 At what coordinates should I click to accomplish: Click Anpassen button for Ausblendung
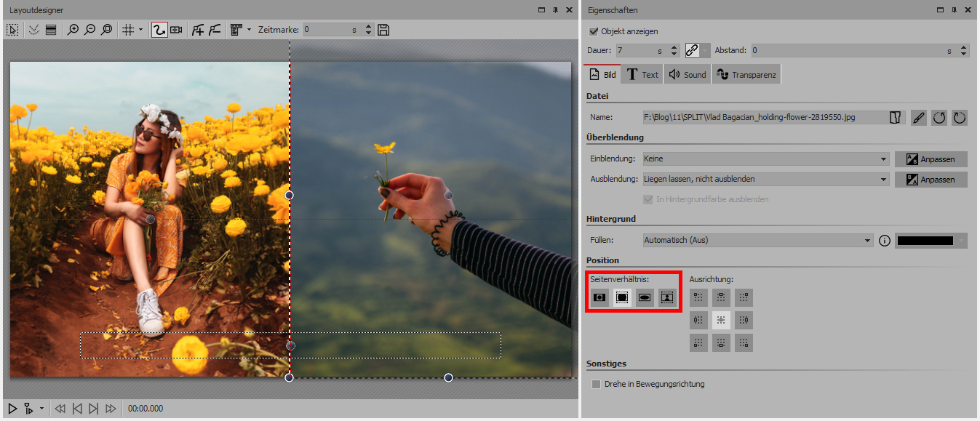931,179
